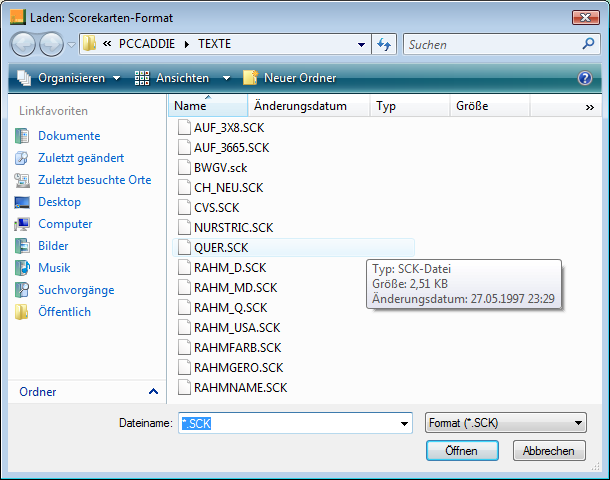
Task: Open Suchvorgänge in favorite links
Action: point(76,290)
